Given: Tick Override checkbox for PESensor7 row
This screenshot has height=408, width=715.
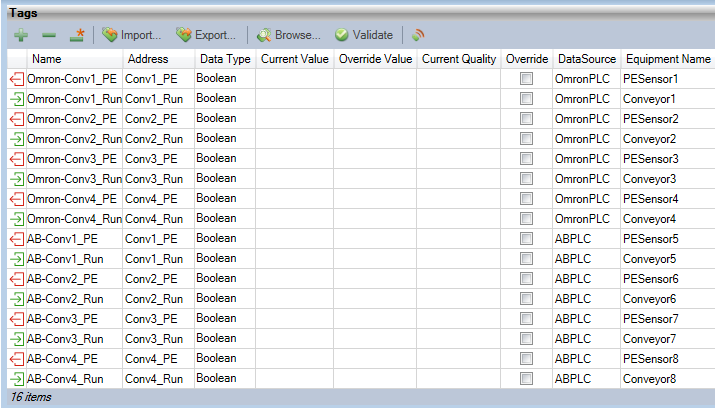Looking at the screenshot, I should [x=526, y=319].
